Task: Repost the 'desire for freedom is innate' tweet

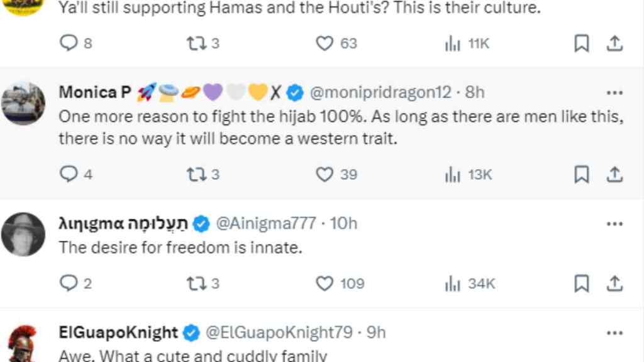Action: coord(203,283)
